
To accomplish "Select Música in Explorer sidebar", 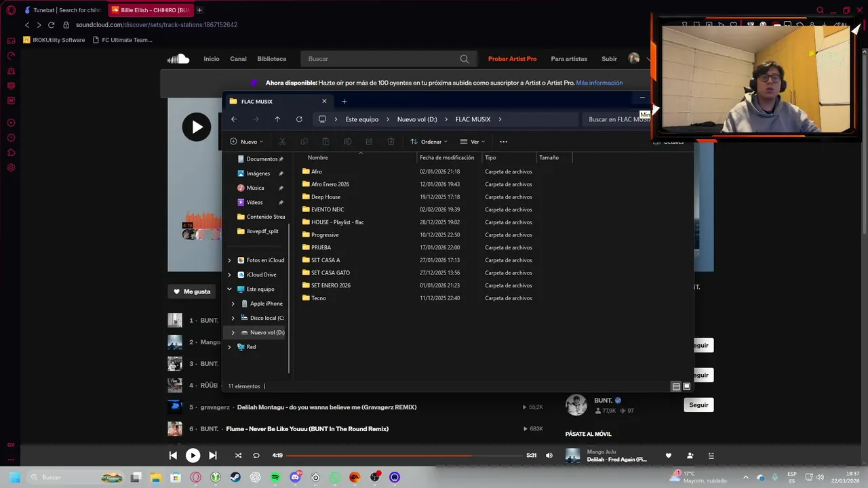I will [x=255, y=188].
